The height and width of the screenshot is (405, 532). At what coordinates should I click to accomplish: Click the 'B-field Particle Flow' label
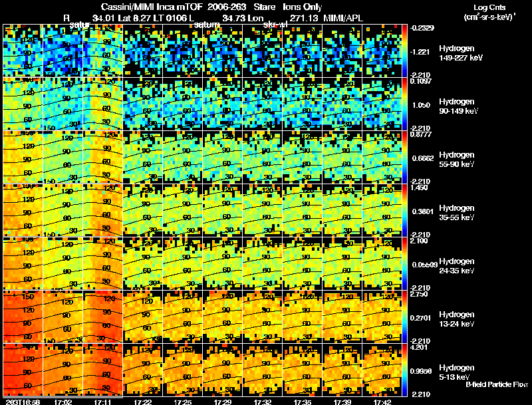[x=497, y=384]
